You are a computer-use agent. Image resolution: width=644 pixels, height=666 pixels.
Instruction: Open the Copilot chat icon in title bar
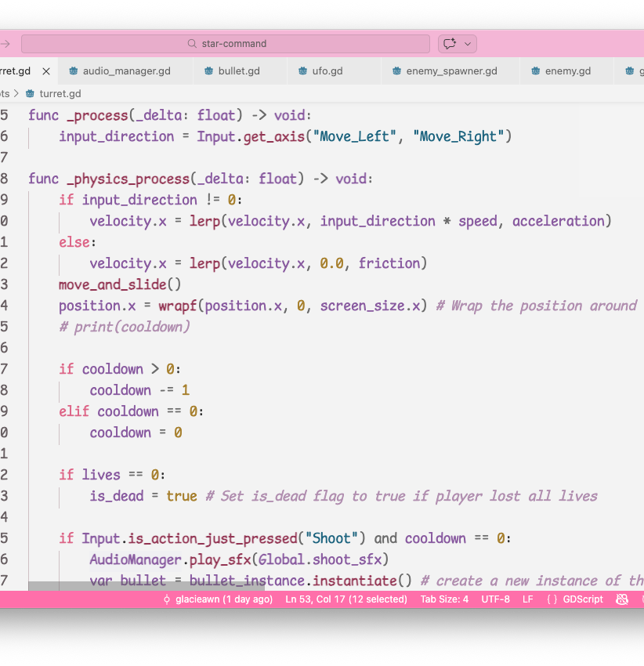click(450, 44)
